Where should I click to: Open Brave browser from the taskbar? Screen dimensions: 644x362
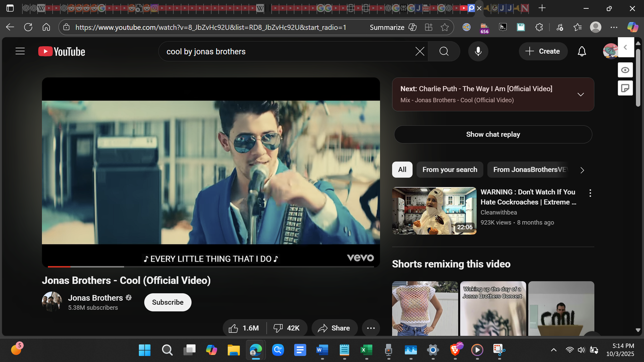(x=455, y=349)
